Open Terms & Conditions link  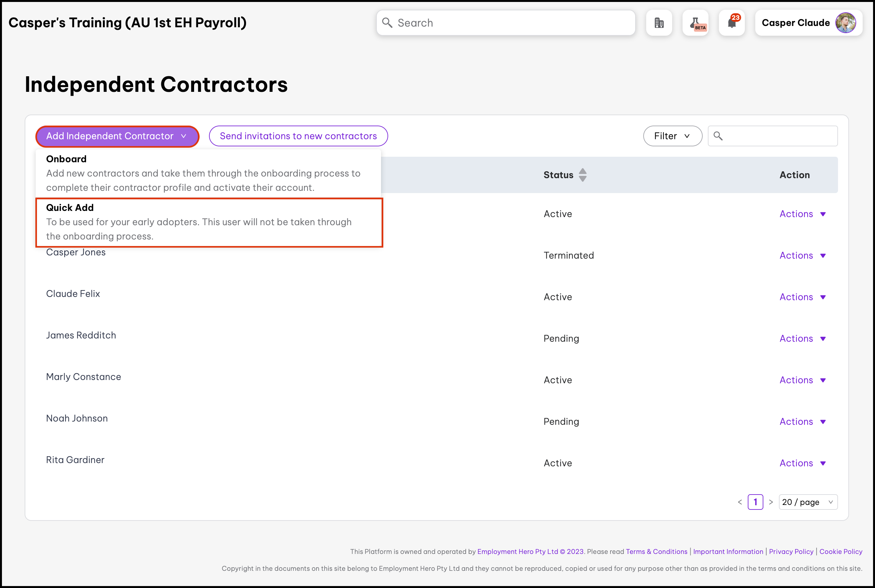[x=656, y=552]
